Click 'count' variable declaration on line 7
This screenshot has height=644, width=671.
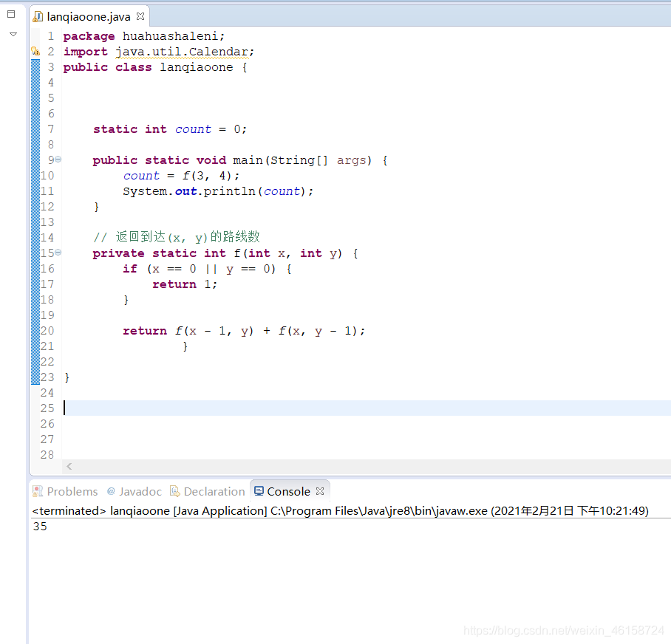[193, 129]
